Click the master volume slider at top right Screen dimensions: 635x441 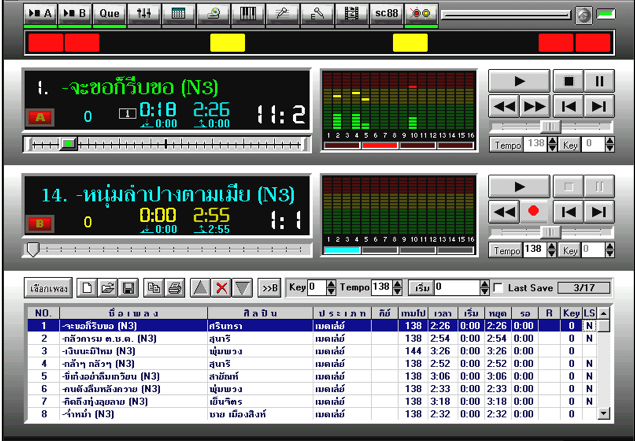click(x=508, y=15)
